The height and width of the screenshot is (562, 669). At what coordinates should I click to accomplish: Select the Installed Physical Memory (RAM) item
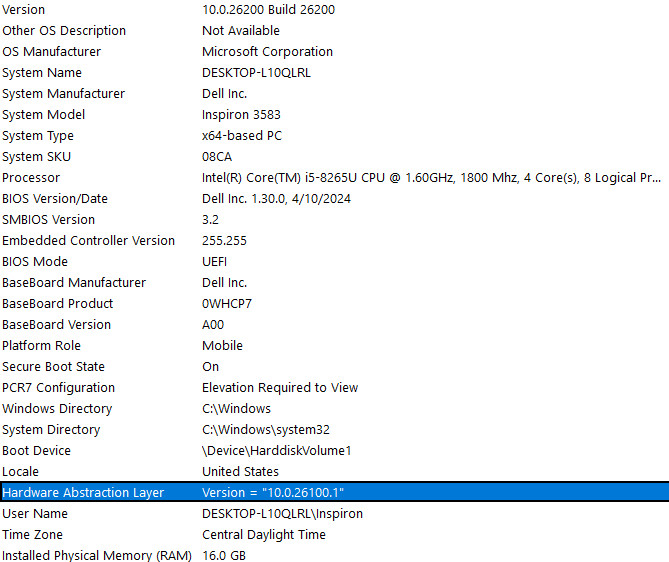pos(97,555)
